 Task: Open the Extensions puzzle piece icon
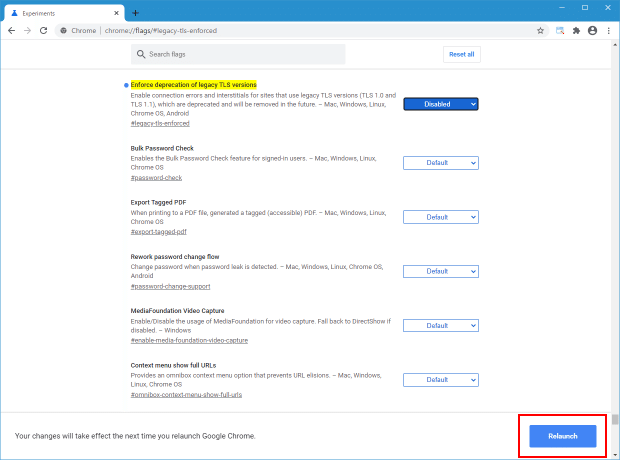(x=576, y=30)
